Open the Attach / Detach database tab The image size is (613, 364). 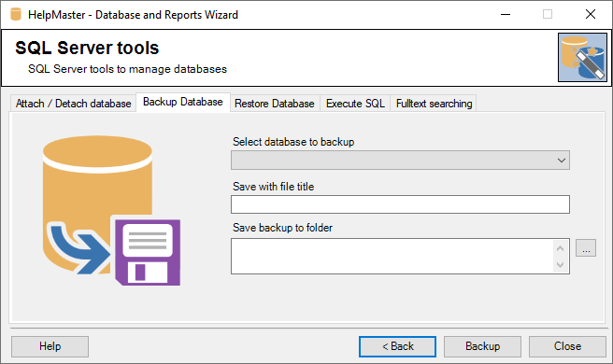coord(73,104)
